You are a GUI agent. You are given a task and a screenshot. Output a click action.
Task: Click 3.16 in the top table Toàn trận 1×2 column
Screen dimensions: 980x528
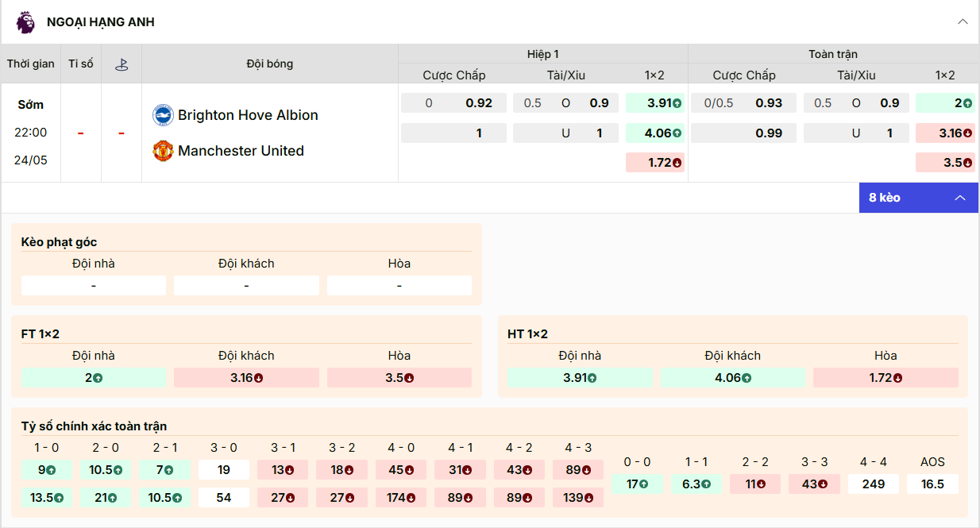[x=945, y=133]
